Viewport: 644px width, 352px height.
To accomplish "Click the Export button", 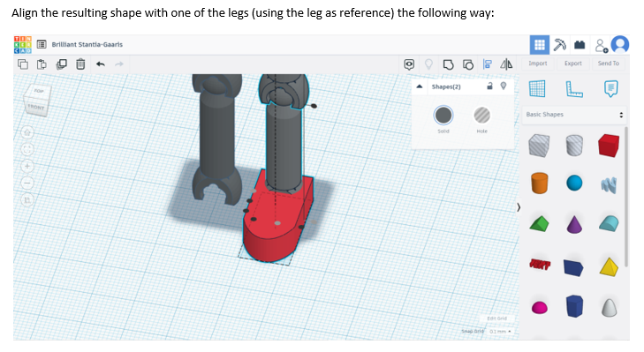I will point(573,64).
